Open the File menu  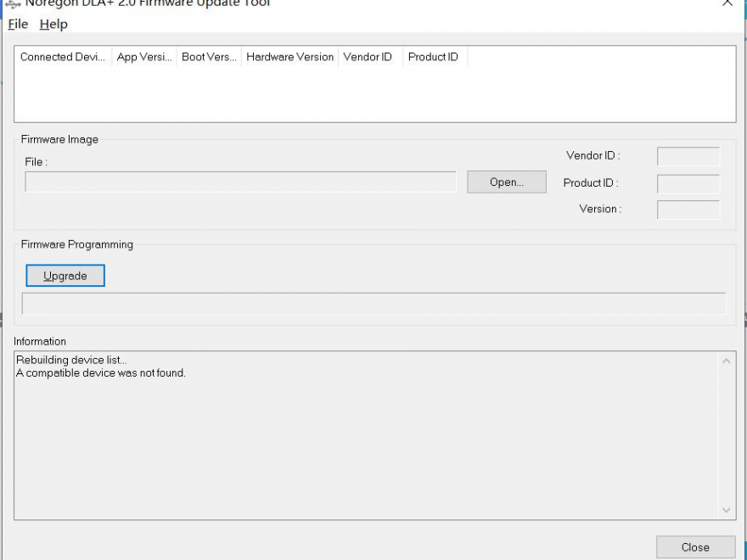click(18, 24)
